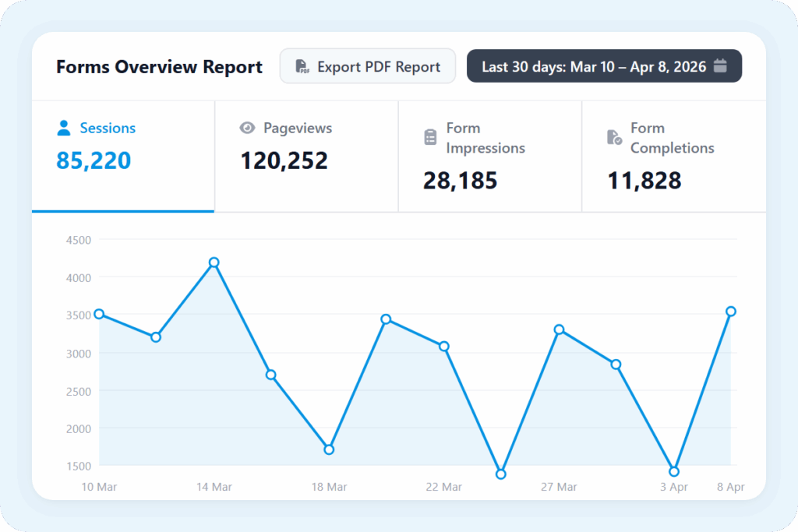Select the Form Impressions metric tab

489,156
